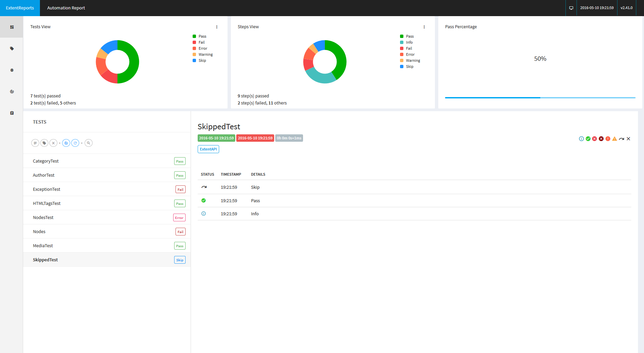This screenshot has height=353, width=644.
Task: Click the refresh button in the tests toolbar
Action: (x=76, y=143)
